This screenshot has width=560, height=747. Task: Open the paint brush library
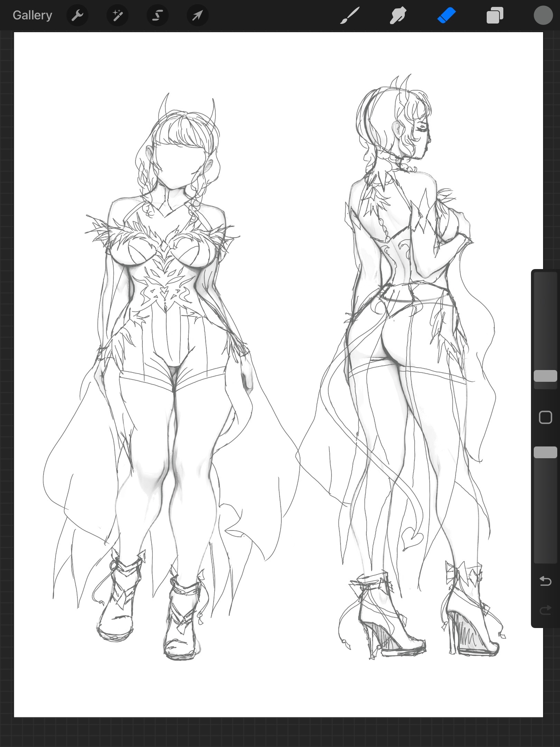[349, 15]
